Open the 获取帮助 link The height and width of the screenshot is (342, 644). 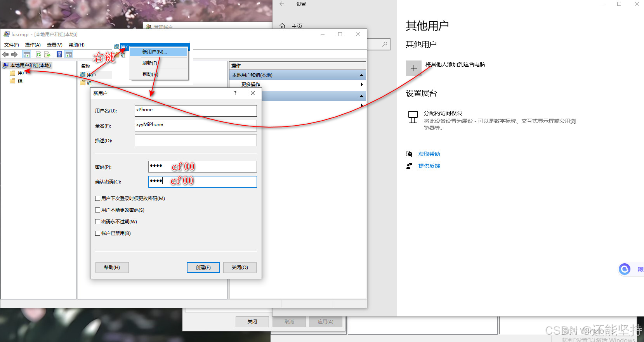tap(429, 154)
